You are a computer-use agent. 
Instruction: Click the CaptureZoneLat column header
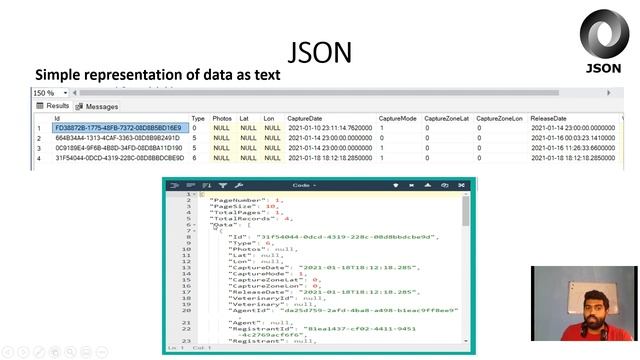pos(446,118)
